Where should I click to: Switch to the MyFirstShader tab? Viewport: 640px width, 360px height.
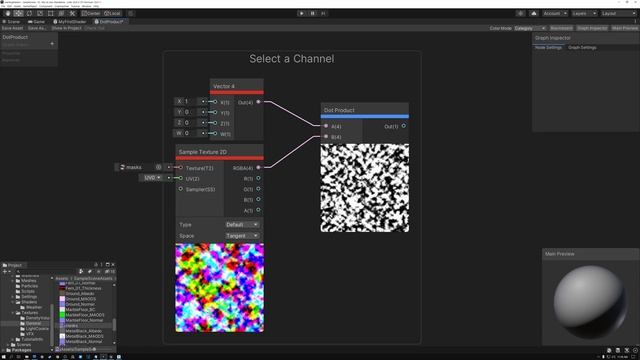(70, 22)
